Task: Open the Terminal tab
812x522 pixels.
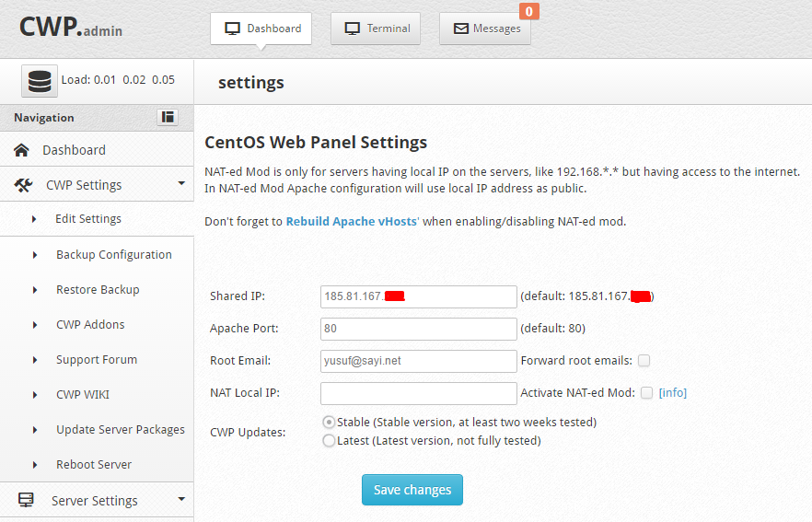Action: point(376,29)
